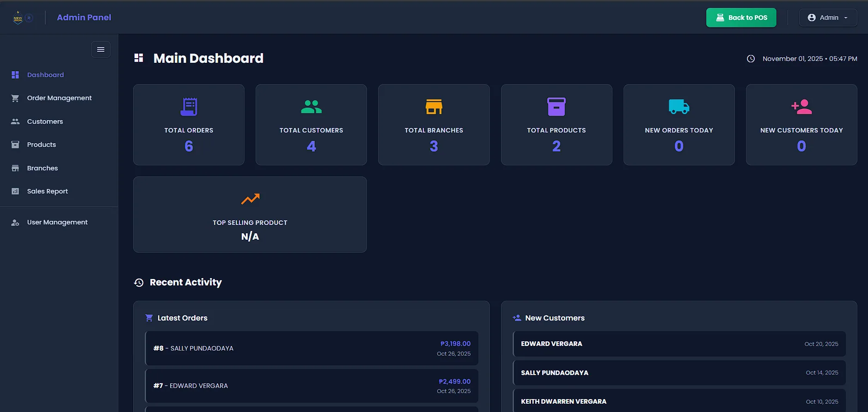Navigate to Products in the sidebar
Screen dimensions: 868x412
(x=59, y=145)
